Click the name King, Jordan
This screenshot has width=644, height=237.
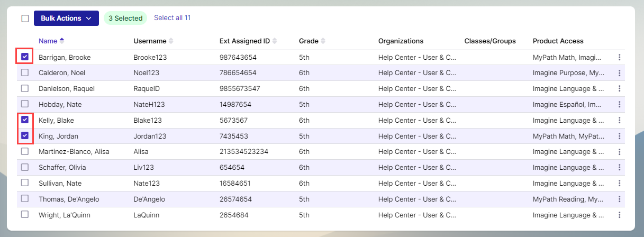pos(58,136)
